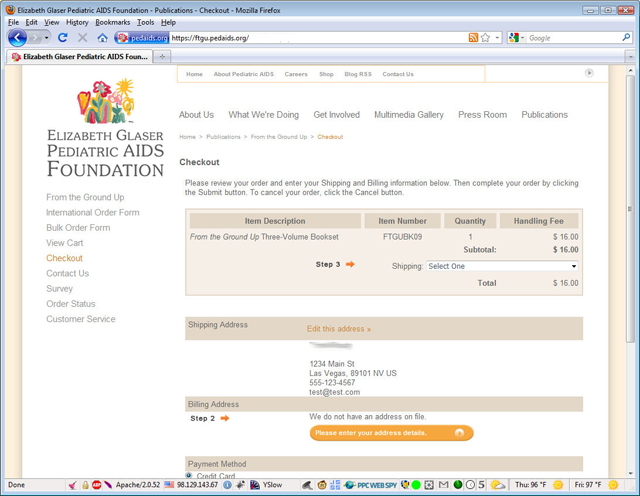Click the Elizabeth Glaser Foundation logo

(x=105, y=128)
